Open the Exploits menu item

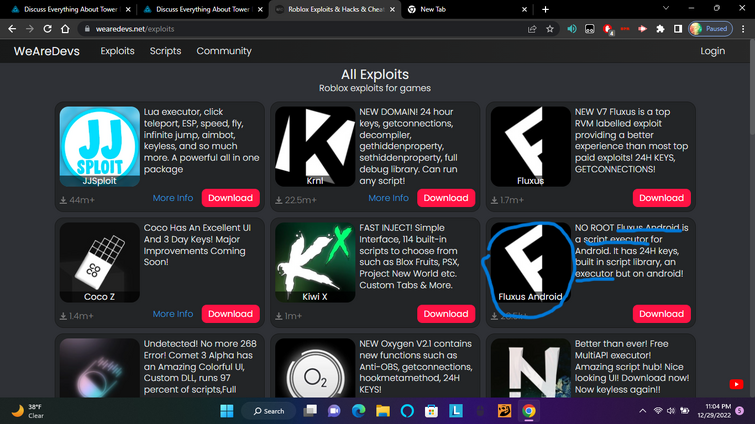pos(117,51)
